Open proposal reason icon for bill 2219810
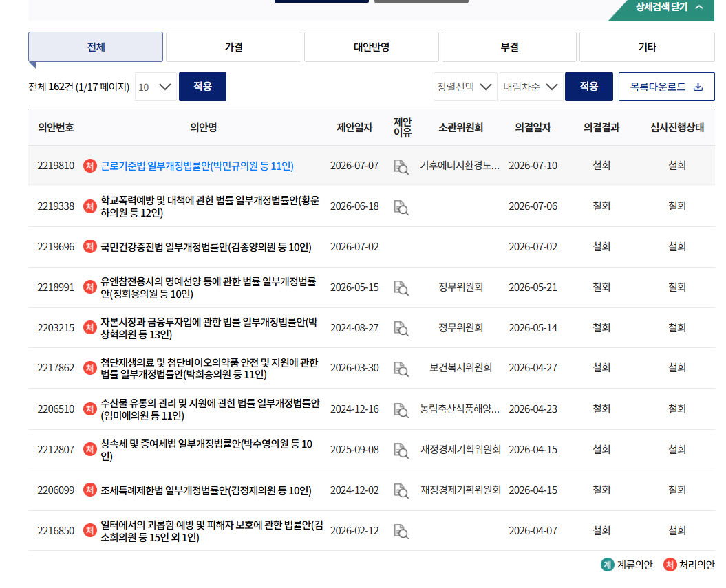This screenshot has height=588, width=726. (401, 166)
